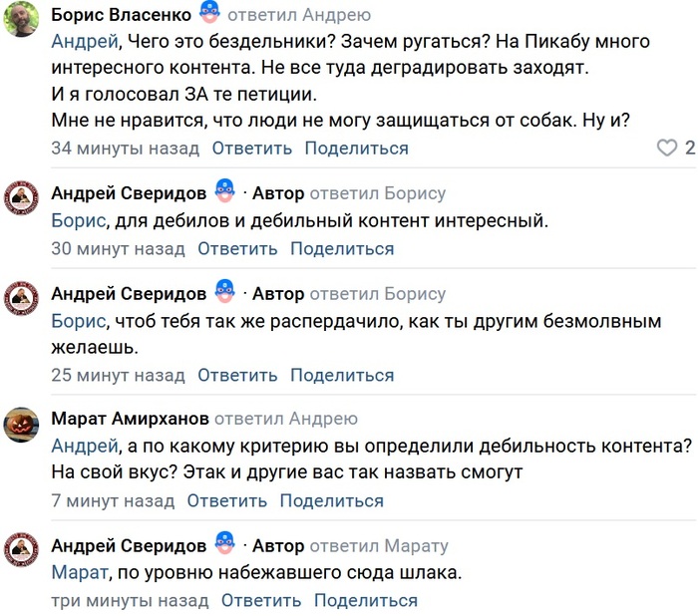Open Марат Амирханов's pumpkin avatar

(22, 424)
